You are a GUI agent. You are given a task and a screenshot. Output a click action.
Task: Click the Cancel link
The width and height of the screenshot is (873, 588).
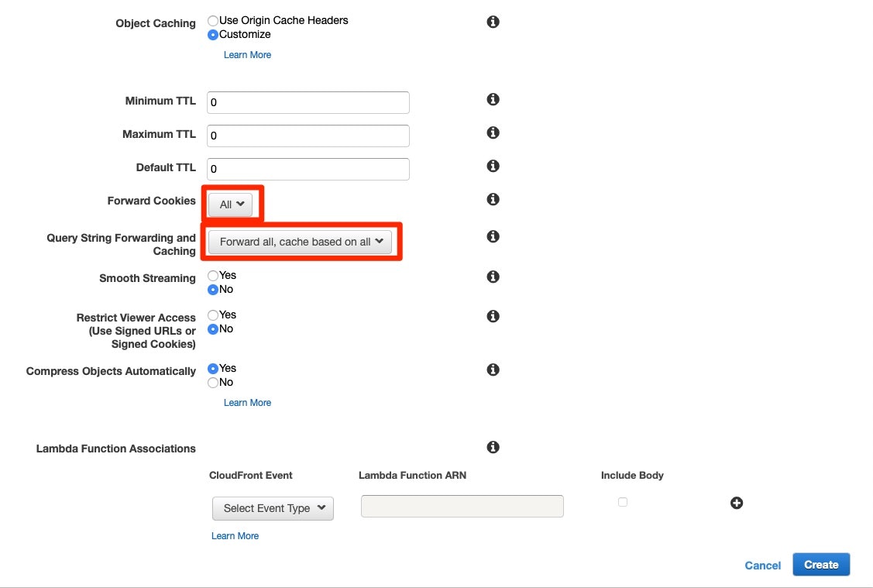pyautogui.click(x=762, y=566)
